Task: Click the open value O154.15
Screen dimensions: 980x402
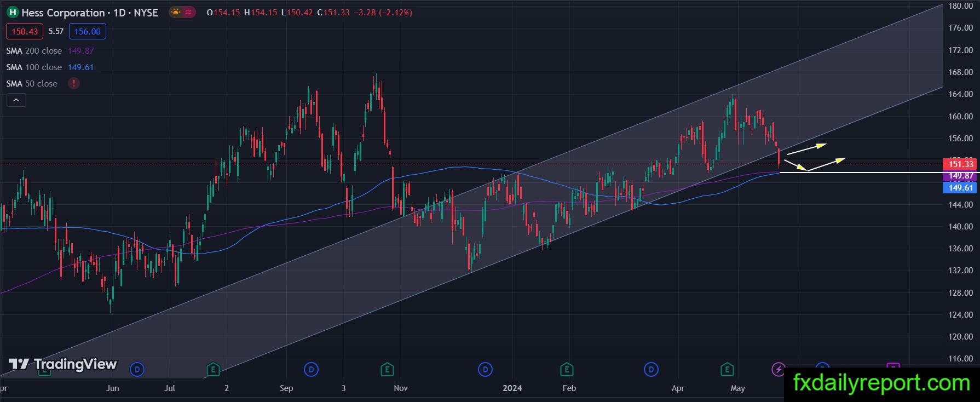Action: click(223, 12)
